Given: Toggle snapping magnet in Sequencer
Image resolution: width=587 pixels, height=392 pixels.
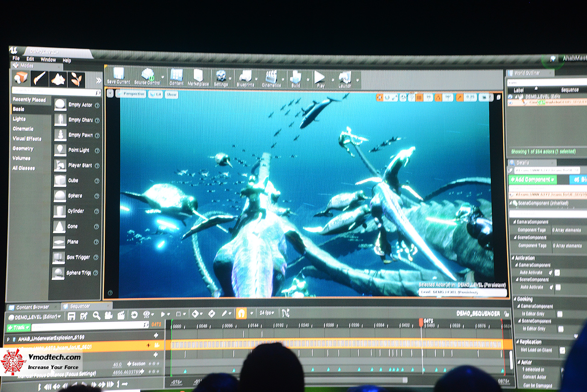Looking at the screenshot, I should coord(241,314).
